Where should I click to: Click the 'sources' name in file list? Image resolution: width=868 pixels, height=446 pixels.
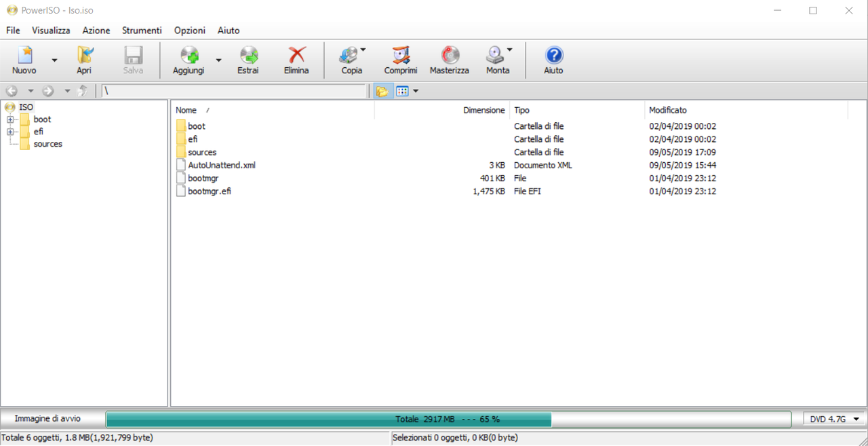pyautogui.click(x=202, y=152)
